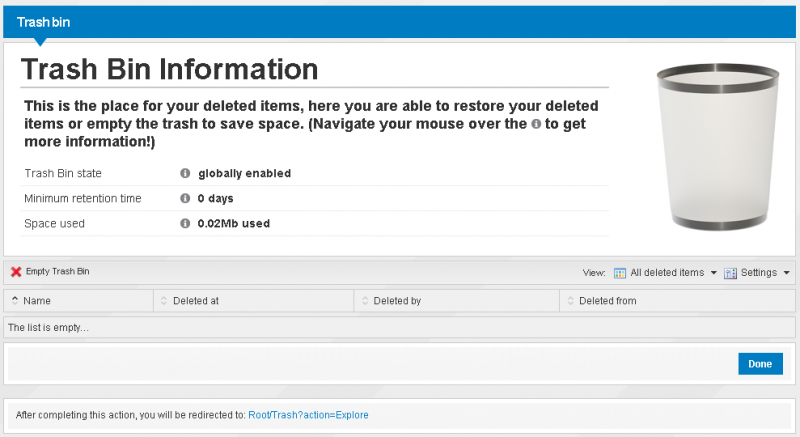Click info icon next to Trash Bin state
The width and height of the screenshot is (800, 437).
(x=185, y=173)
